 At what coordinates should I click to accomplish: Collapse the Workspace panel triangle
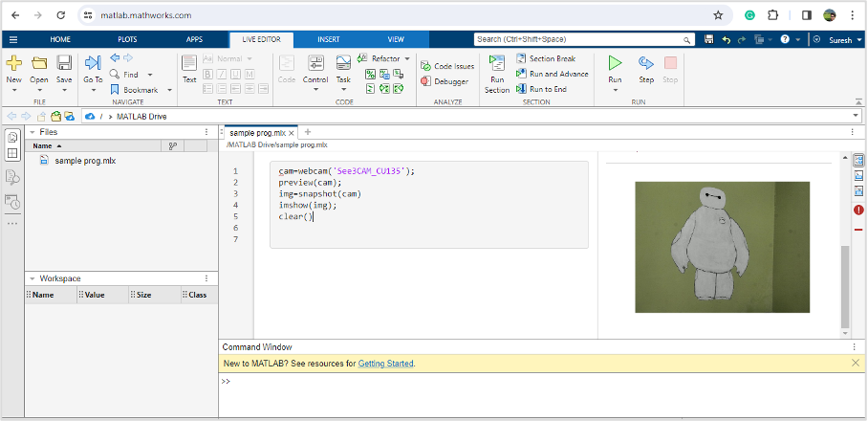point(33,278)
